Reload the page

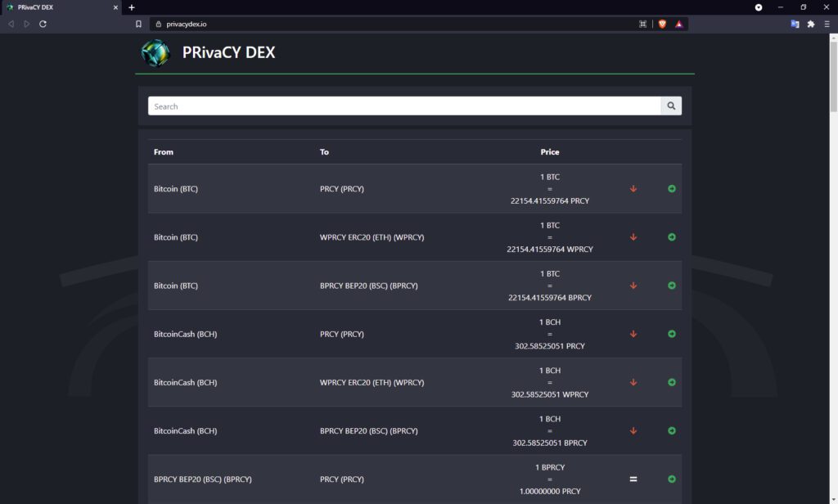tap(43, 24)
